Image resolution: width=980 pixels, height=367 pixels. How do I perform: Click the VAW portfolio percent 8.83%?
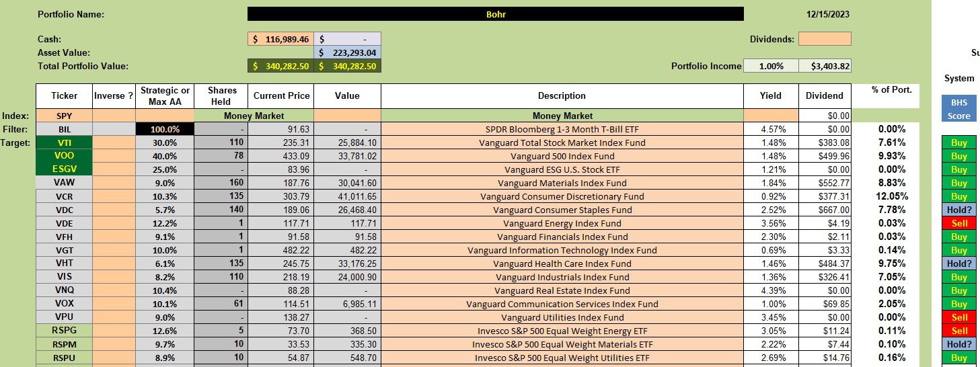click(x=892, y=183)
